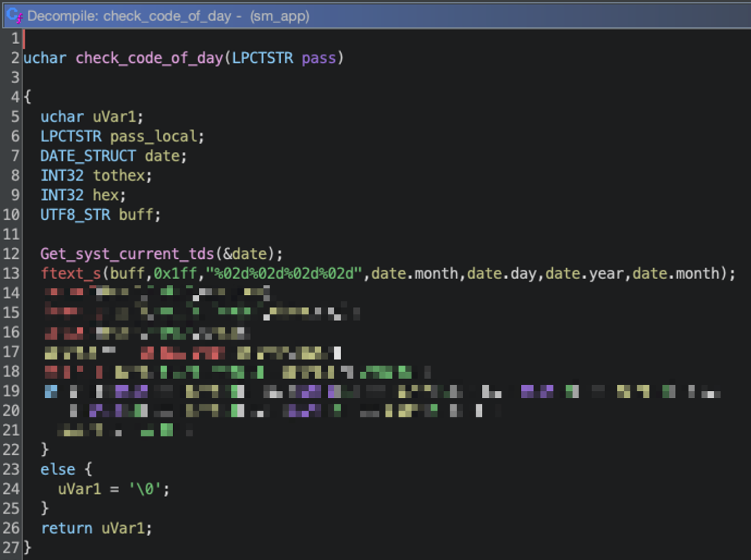Click the tothex variable declaration
The width and height of the screenshot is (751, 560).
[119, 176]
